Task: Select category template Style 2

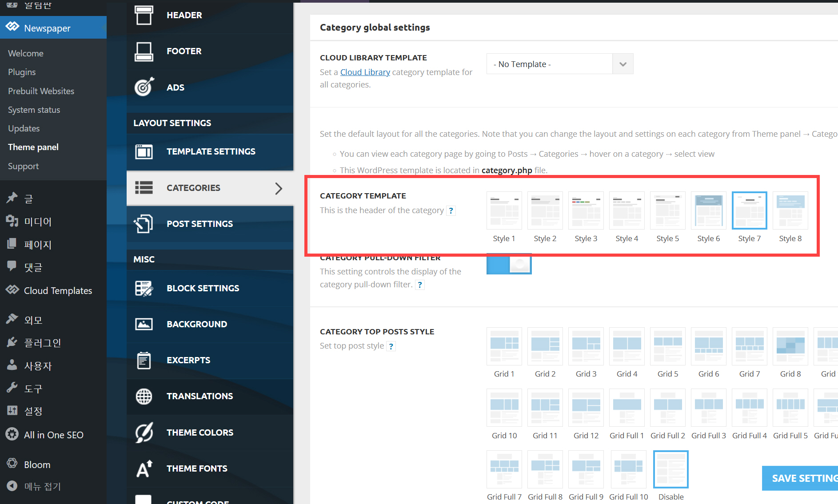Action: [545, 210]
